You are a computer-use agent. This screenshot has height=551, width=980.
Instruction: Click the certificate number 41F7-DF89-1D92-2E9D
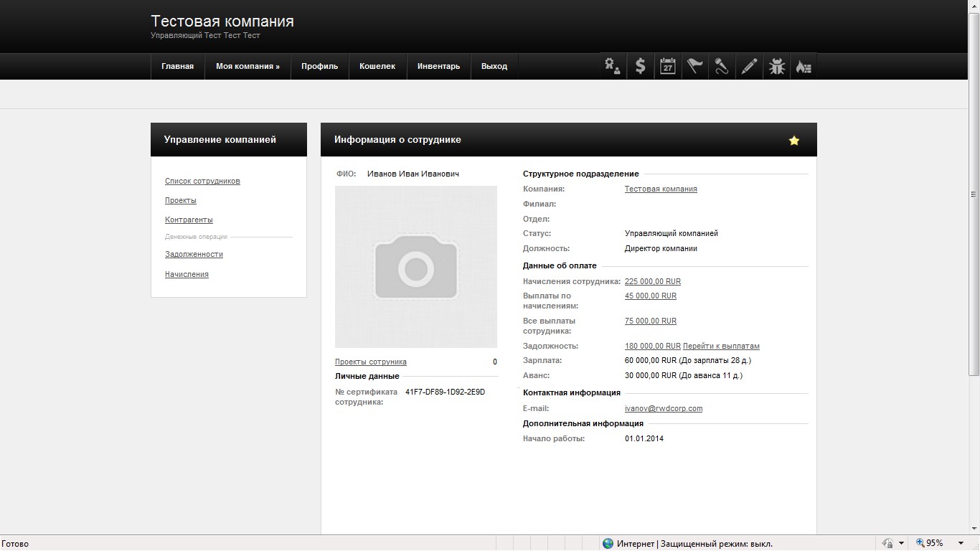tap(445, 392)
